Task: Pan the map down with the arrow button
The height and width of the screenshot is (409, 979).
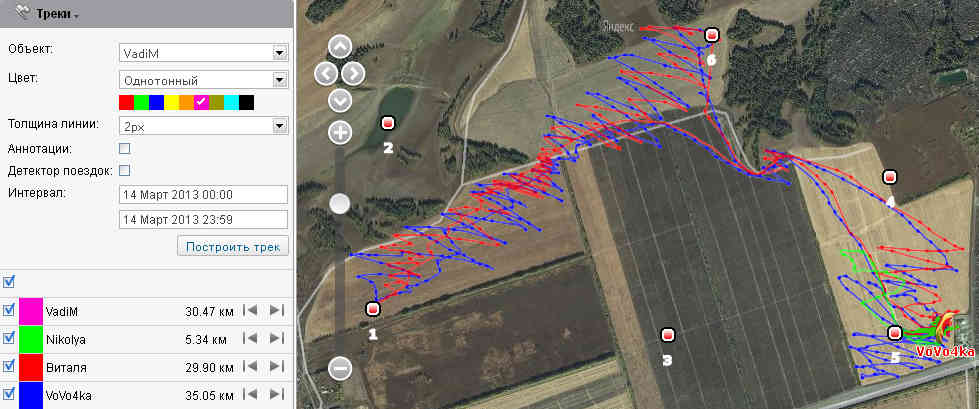Action: [x=340, y=100]
